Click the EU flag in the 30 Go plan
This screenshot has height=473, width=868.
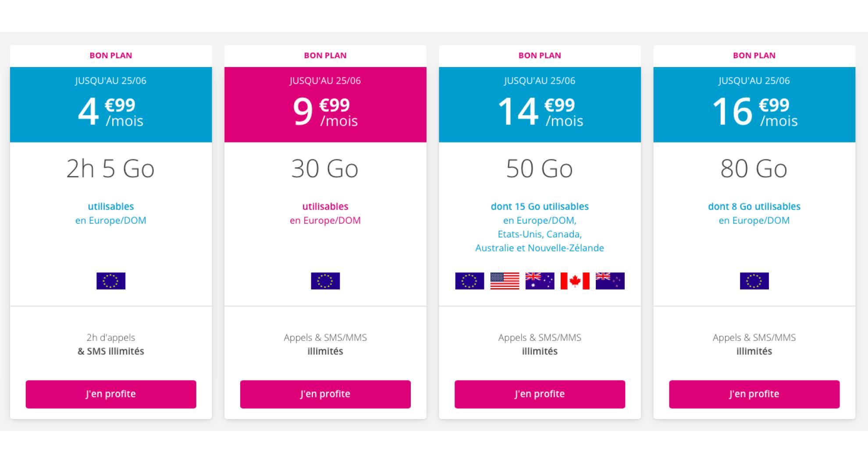click(x=325, y=281)
